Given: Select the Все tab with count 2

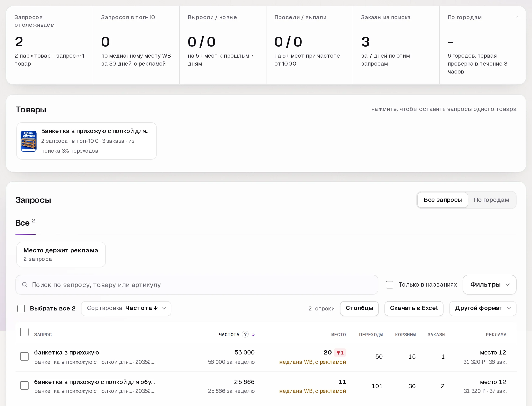Looking at the screenshot, I should (25, 223).
